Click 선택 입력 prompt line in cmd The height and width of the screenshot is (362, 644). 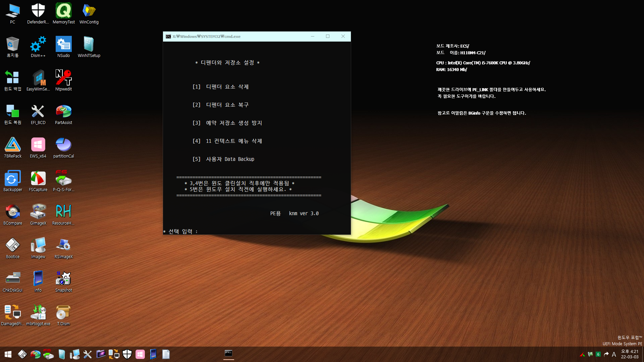pyautogui.click(x=181, y=232)
